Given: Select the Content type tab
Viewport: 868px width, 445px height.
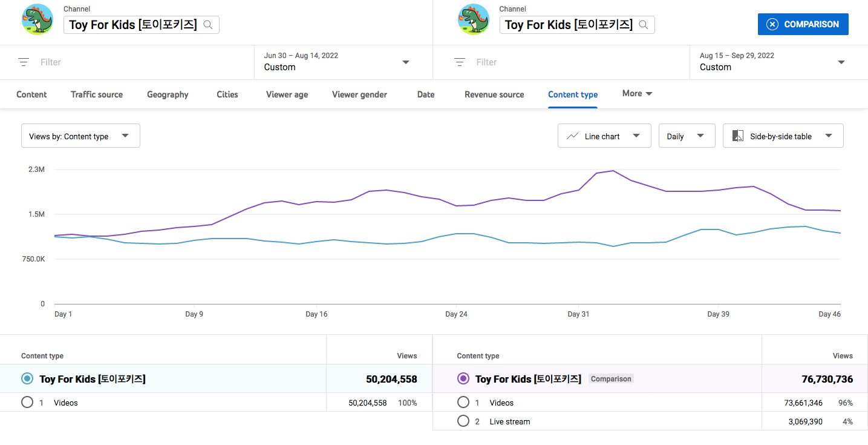Looking at the screenshot, I should click(573, 94).
